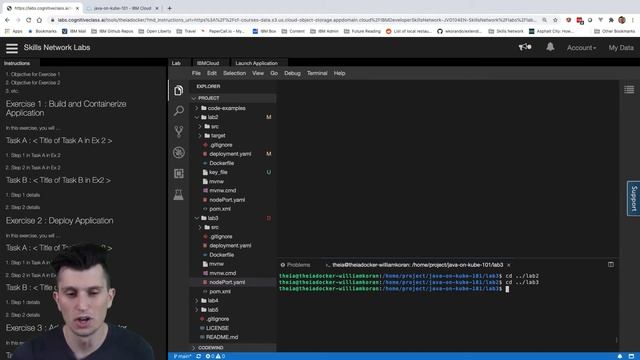The height and width of the screenshot is (360, 640).
Task: Open the browser extensions puzzle icon
Action: pyautogui.click(x=611, y=20)
